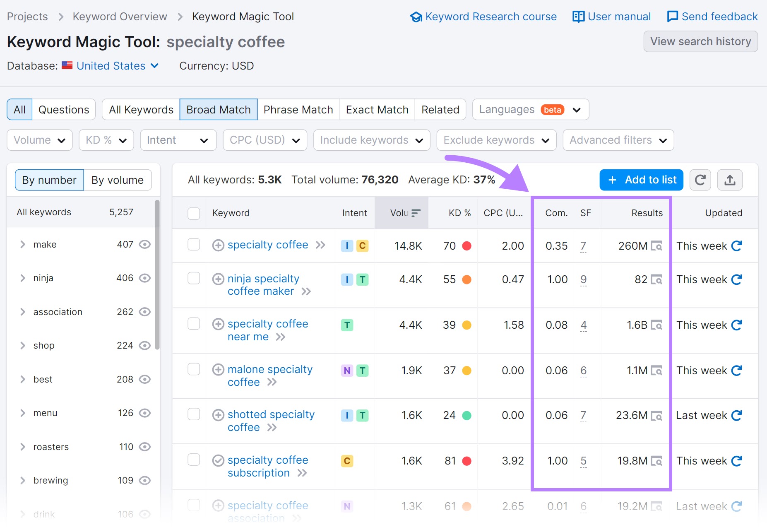Add ninja specialty coffee maker via plus icon
The width and height of the screenshot is (767, 532).
click(x=218, y=279)
